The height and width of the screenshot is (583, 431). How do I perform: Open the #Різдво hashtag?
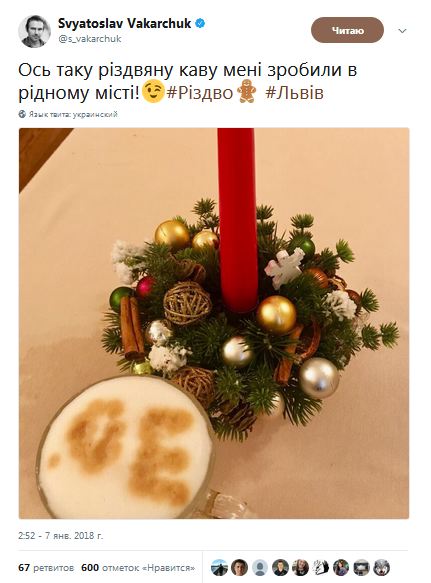(x=200, y=93)
